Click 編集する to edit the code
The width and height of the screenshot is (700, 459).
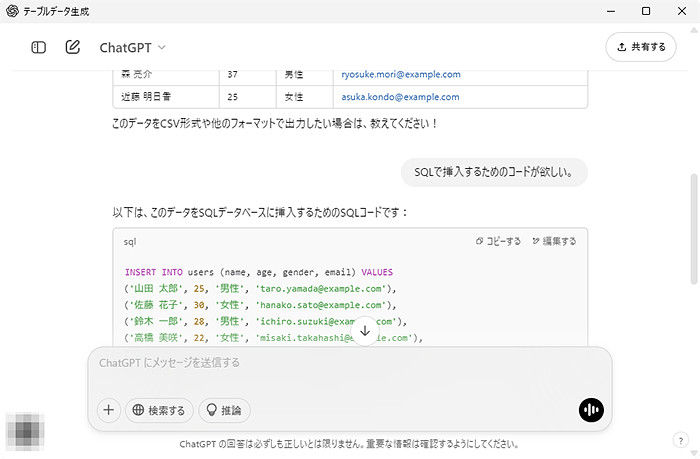(x=554, y=241)
